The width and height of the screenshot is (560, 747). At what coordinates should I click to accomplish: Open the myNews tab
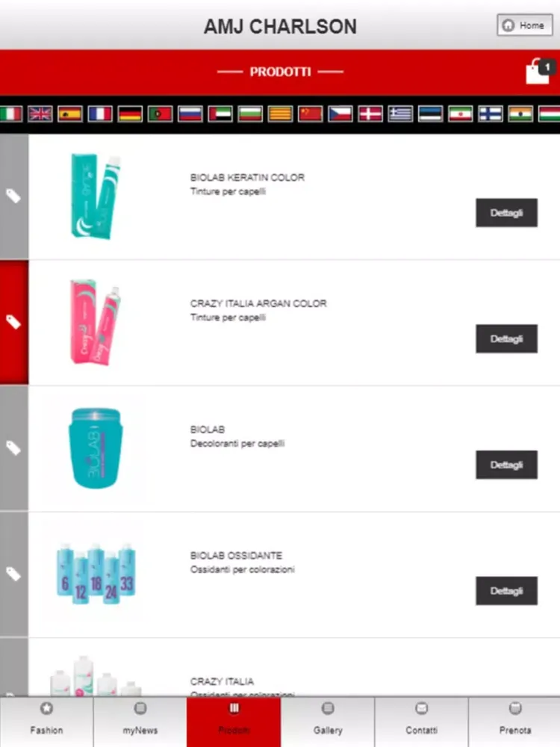coord(140,722)
